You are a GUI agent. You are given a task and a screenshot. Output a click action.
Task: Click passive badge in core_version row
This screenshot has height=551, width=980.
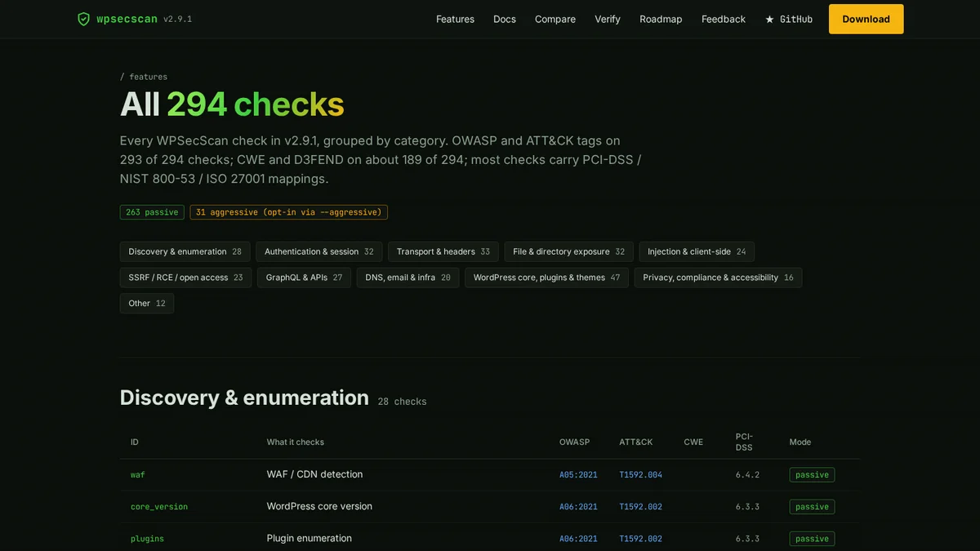(x=812, y=507)
